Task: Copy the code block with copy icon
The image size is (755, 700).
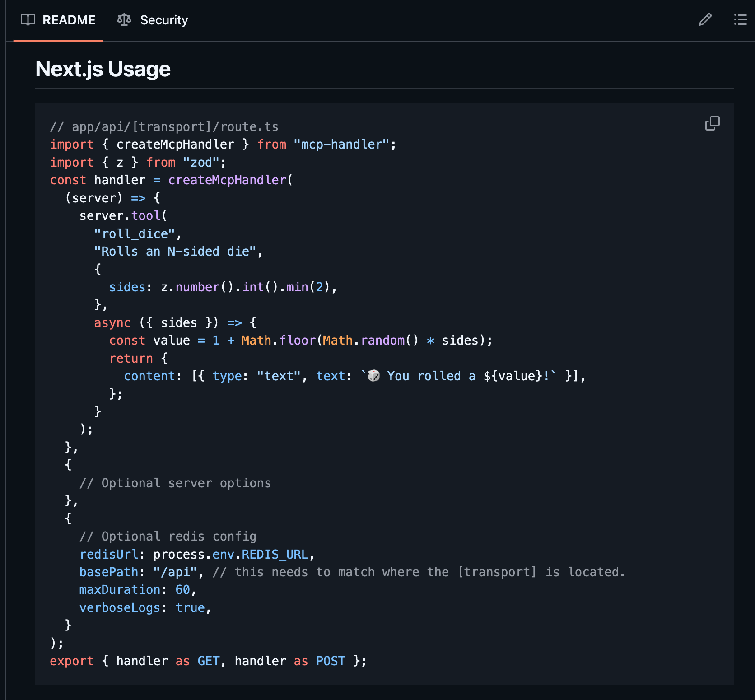Action: pos(712,123)
